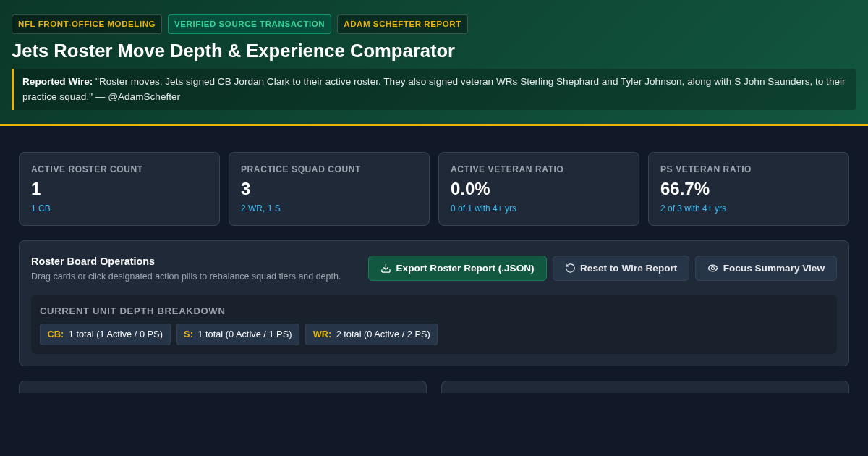Click the Current Unit Depth Breakdown label
The width and height of the screenshot is (868, 456).
132,311
